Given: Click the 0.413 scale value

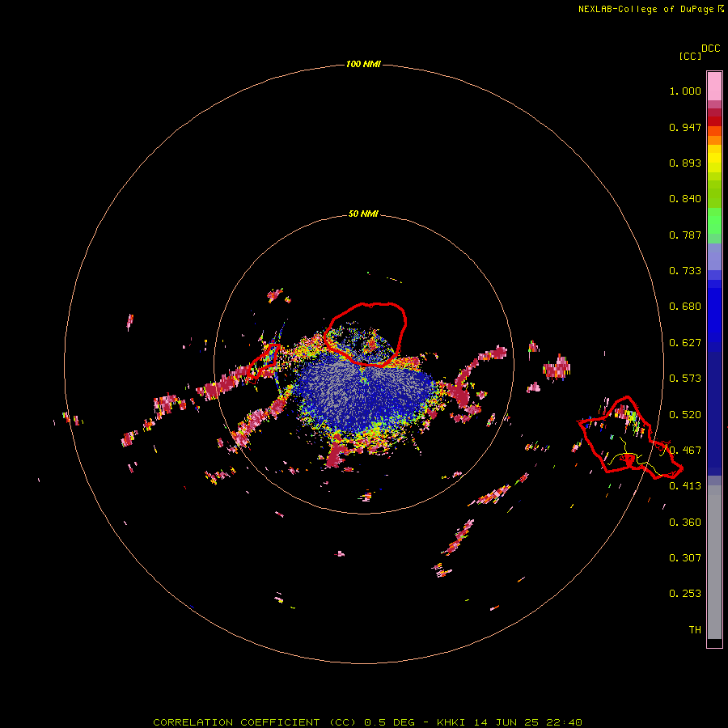Looking at the screenshot, I should 685,486.
